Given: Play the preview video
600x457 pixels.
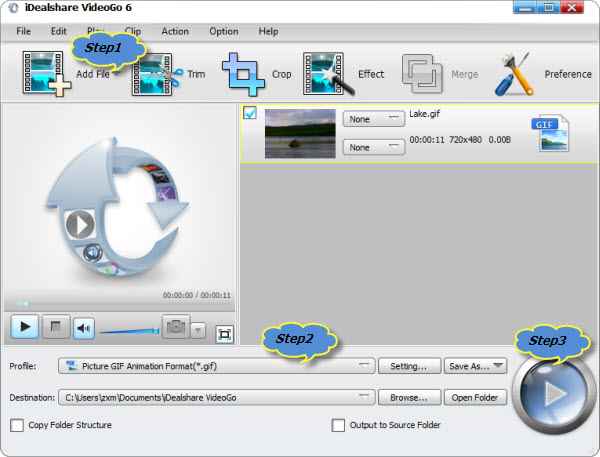Looking at the screenshot, I should coord(25,327).
